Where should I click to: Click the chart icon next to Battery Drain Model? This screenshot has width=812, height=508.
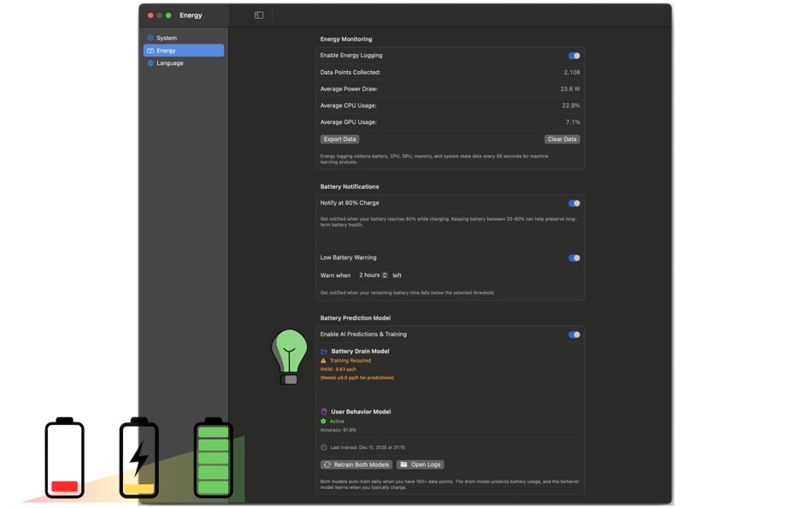323,351
